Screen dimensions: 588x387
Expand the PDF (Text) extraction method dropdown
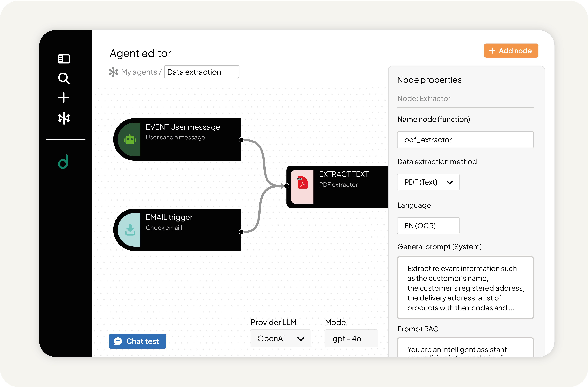click(428, 182)
